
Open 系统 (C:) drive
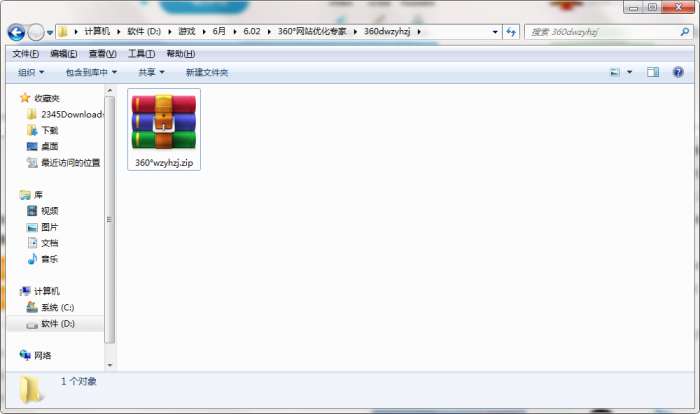(58, 307)
